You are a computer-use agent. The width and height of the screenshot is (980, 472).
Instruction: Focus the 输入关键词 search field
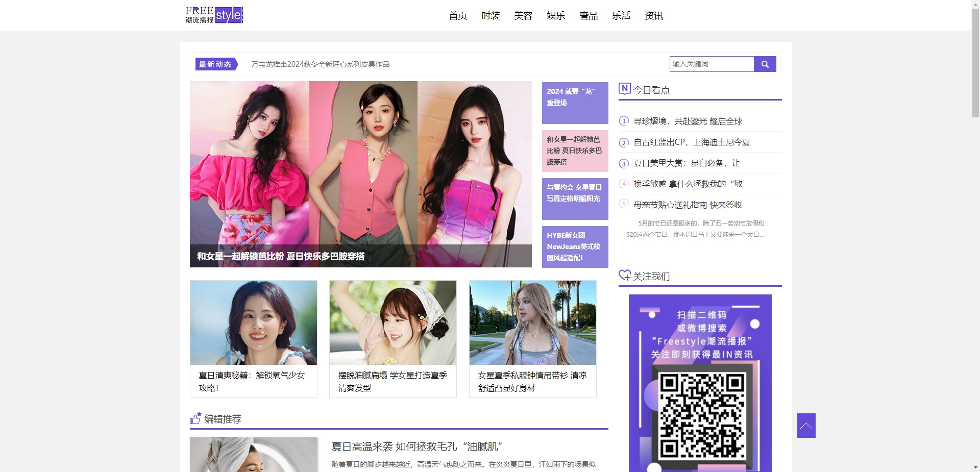pos(712,64)
